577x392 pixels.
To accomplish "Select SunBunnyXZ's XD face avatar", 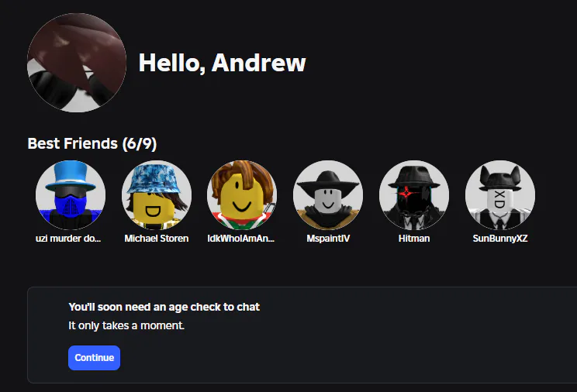I will pos(499,194).
